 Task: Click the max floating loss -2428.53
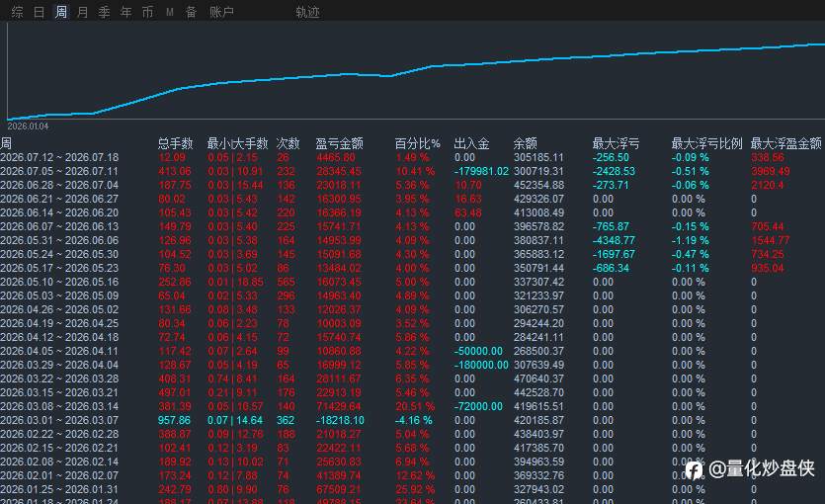614,171
